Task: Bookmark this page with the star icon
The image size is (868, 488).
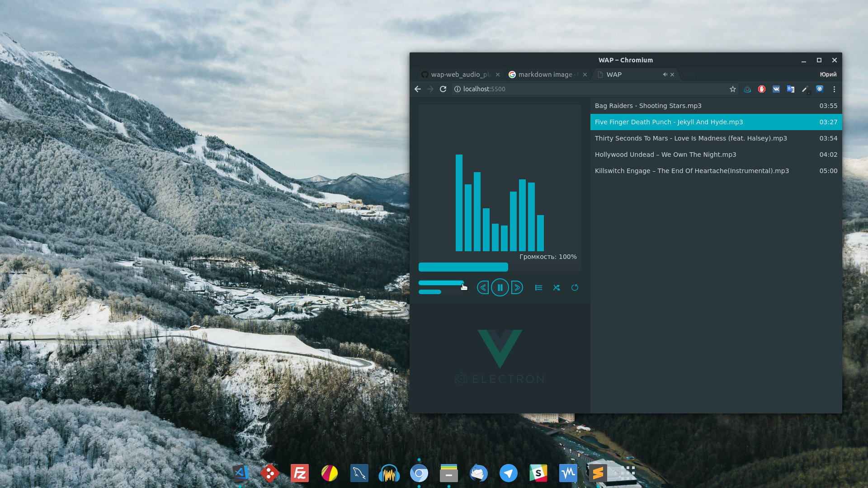Action: click(x=733, y=89)
